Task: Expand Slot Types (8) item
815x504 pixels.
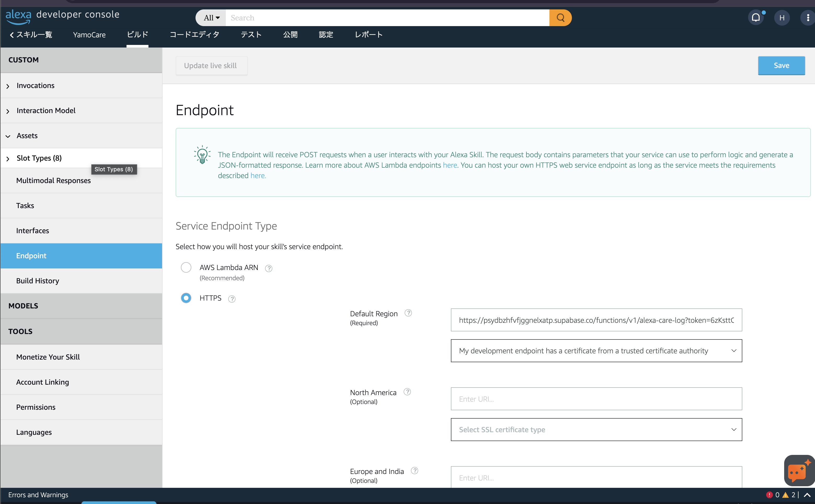Action: point(81,158)
